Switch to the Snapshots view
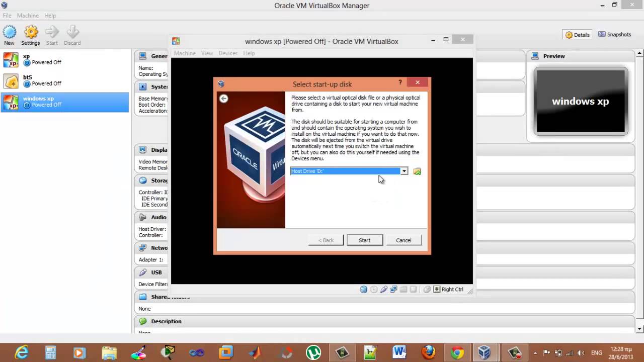Image resolution: width=644 pixels, height=362 pixels. [614, 35]
